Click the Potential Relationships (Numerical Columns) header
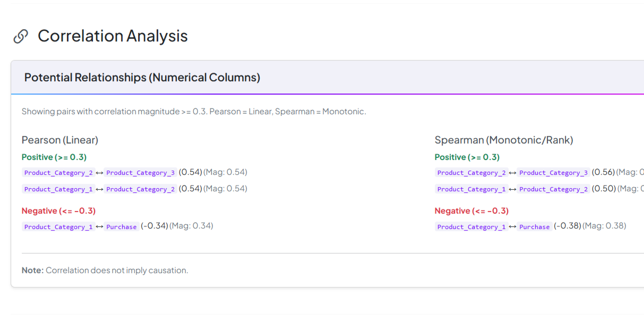The image size is (644, 322). (142, 78)
